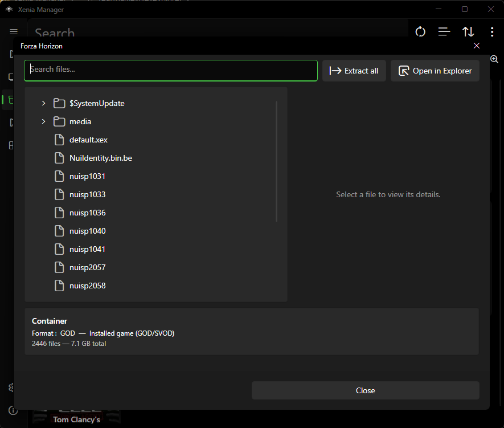Open the hamburger navigation menu
The height and width of the screenshot is (428, 504).
click(x=14, y=31)
